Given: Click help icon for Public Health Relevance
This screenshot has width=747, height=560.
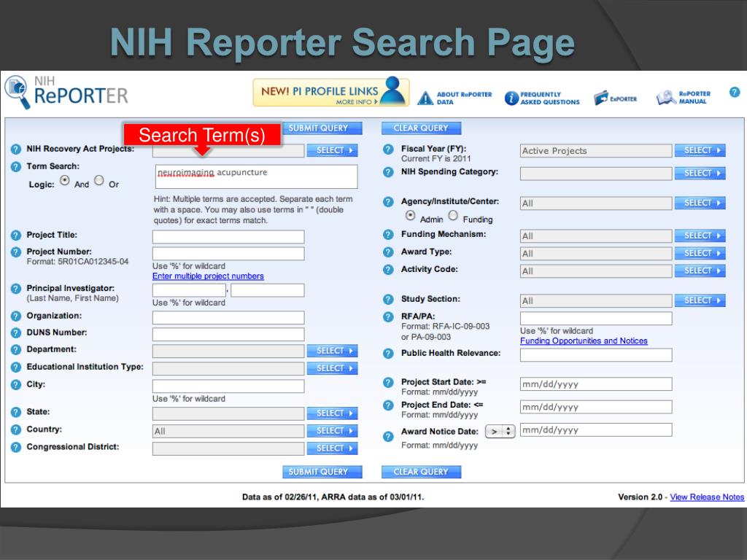Looking at the screenshot, I should click(x=388, y=354).
